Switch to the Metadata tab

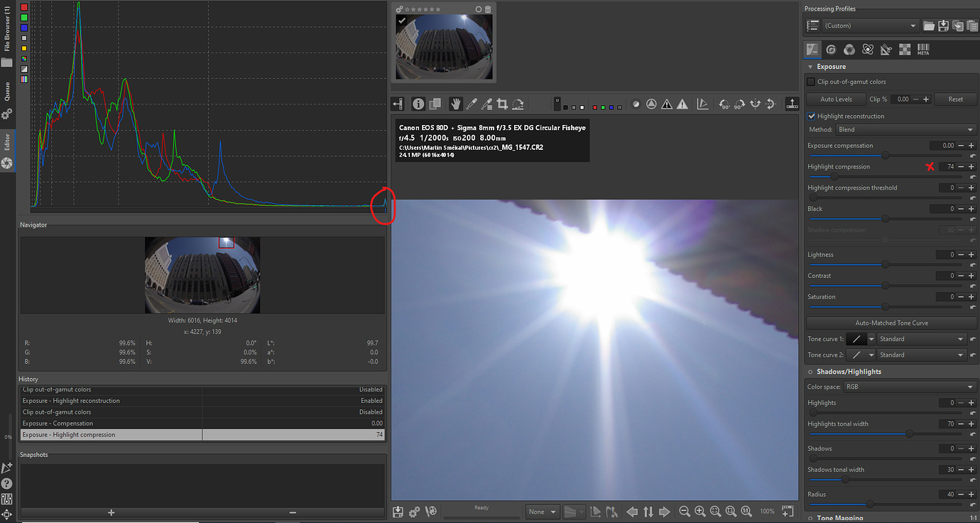[x=923, y=50]
